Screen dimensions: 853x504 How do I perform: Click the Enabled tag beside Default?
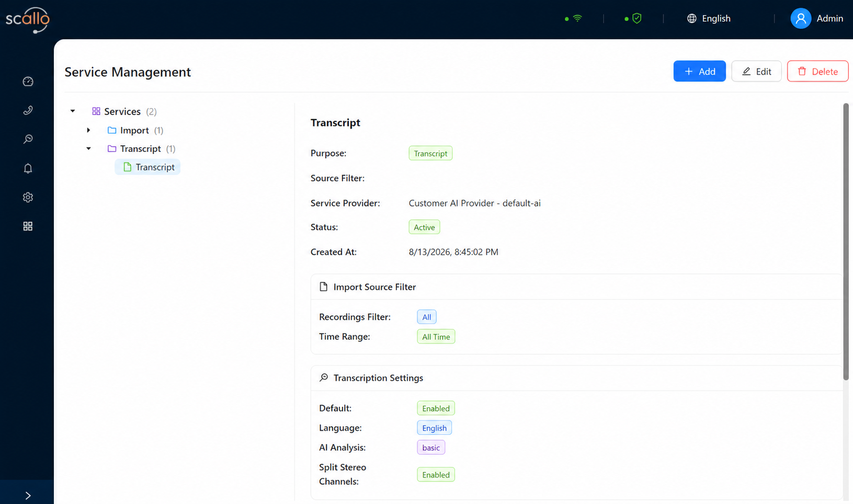436,408
